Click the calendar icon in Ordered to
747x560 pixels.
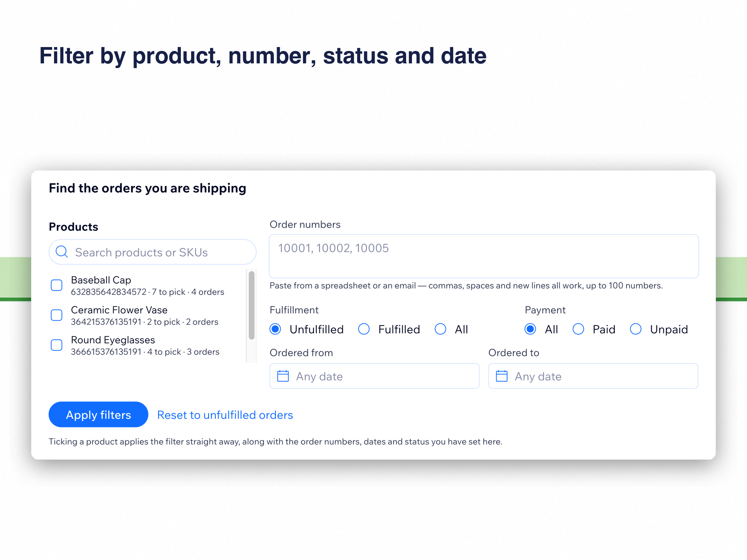coord(502,376)
